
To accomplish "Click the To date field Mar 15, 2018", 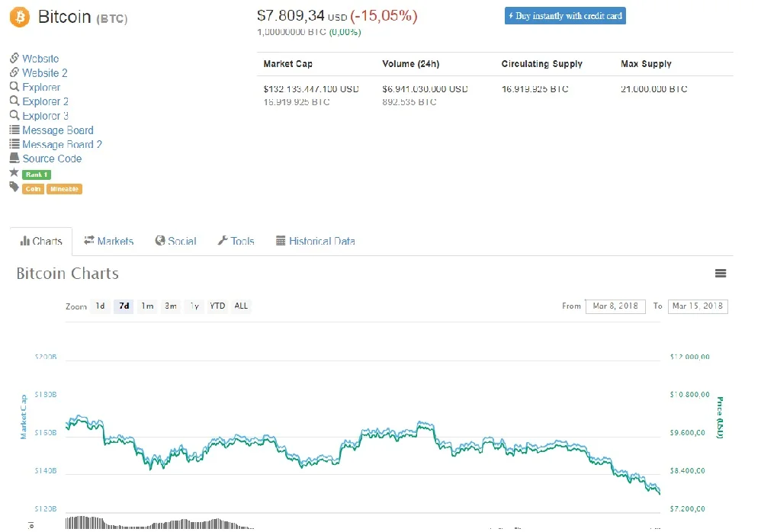I will (x=698, y=306).
